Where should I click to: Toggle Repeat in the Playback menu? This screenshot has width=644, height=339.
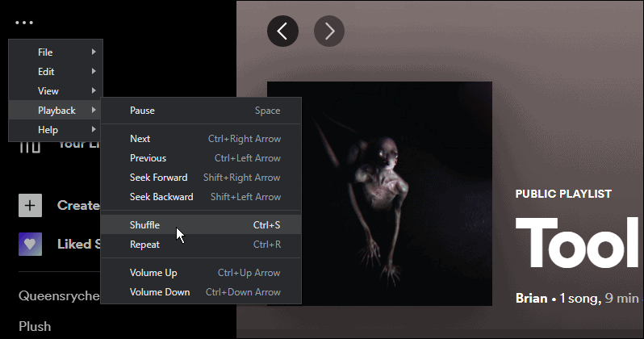tap(145, 245)
